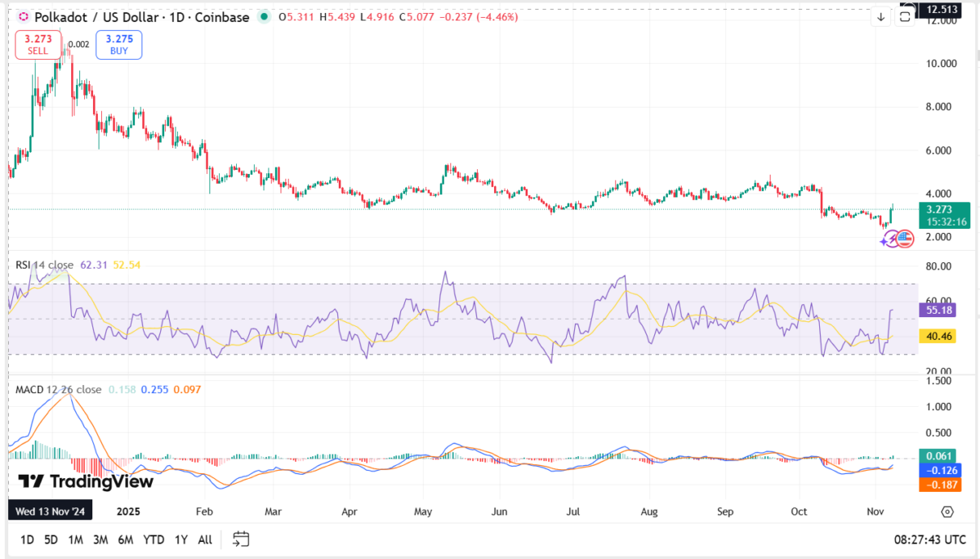Click the scroll-to-latest-bar arrow icon
The image size is (980, 559).
pyautogui.click(x=881, y=17)
